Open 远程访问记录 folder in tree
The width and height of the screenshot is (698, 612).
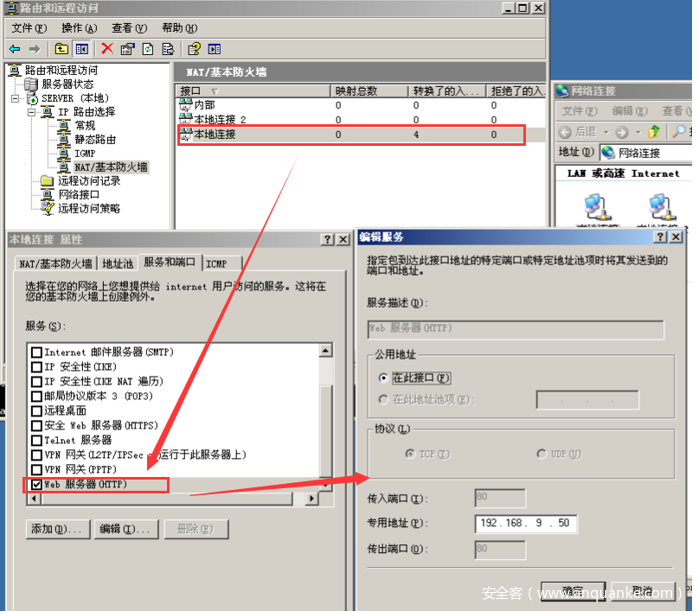[89, 181]
